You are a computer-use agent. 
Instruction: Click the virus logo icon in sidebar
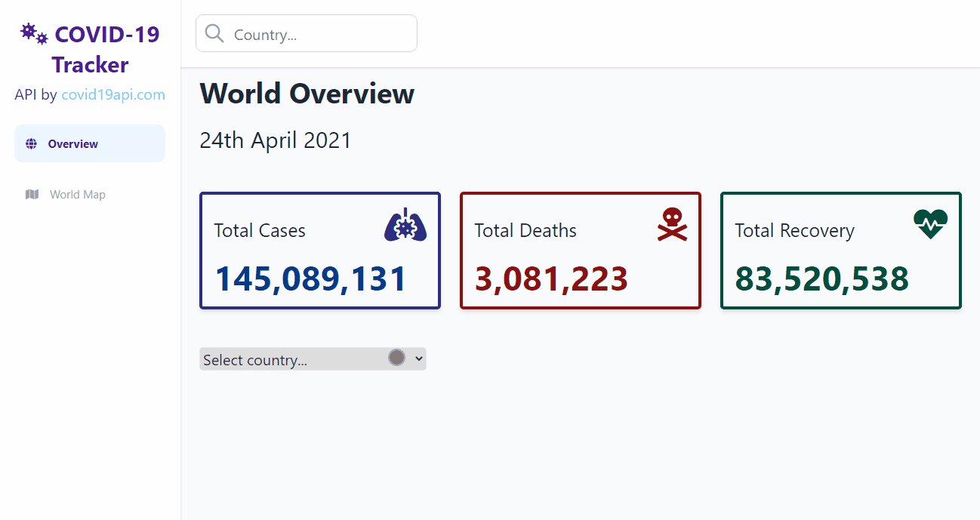click(x=34, y=33)
